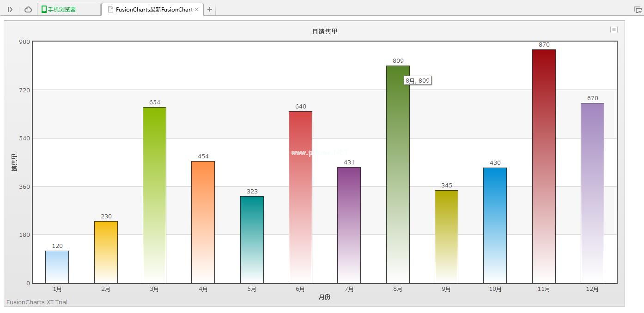Click the dark red 11月 bar
This screenshot has height=313, width=644.
click(x=544, y=166)
